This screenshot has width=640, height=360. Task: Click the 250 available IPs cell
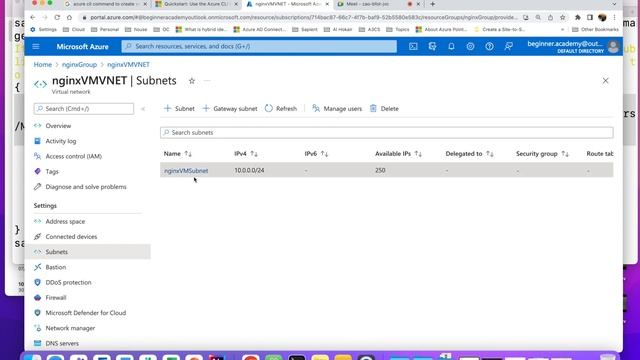point(380,170)
